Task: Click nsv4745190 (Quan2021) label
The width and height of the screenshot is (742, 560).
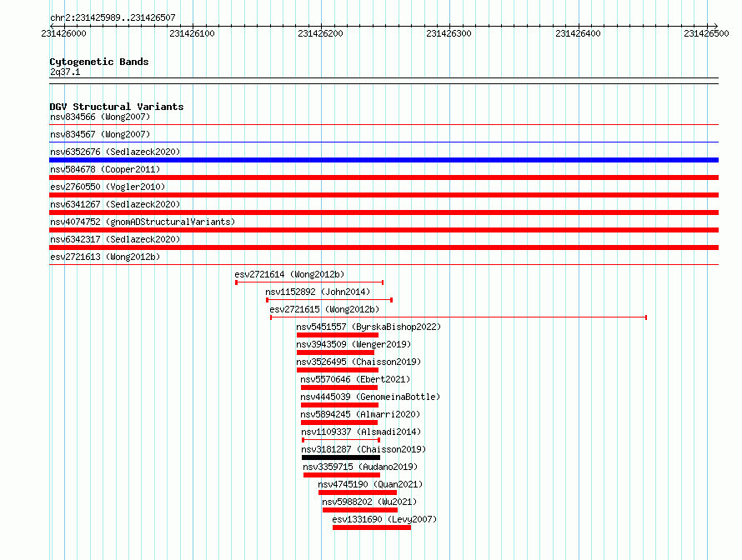Action: (370, 484)
